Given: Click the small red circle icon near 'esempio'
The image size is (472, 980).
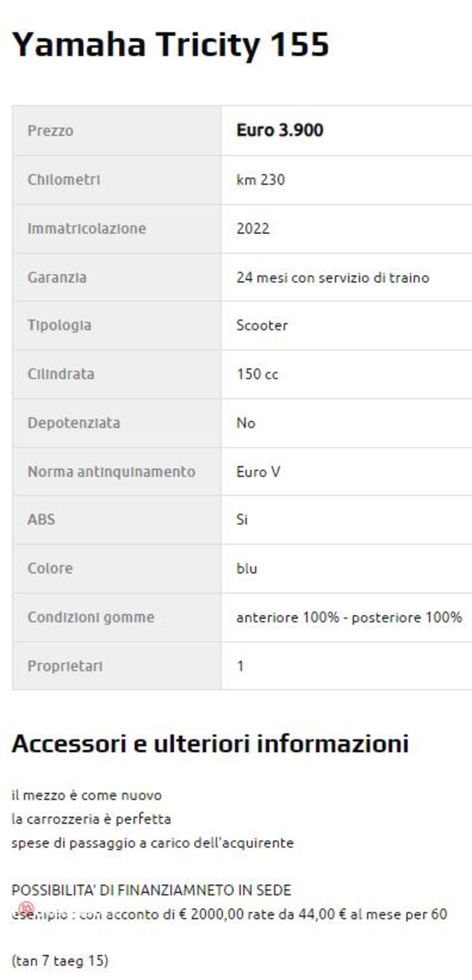Looking at the screenshot, I should pyautogui.click(x=26, y=907).
